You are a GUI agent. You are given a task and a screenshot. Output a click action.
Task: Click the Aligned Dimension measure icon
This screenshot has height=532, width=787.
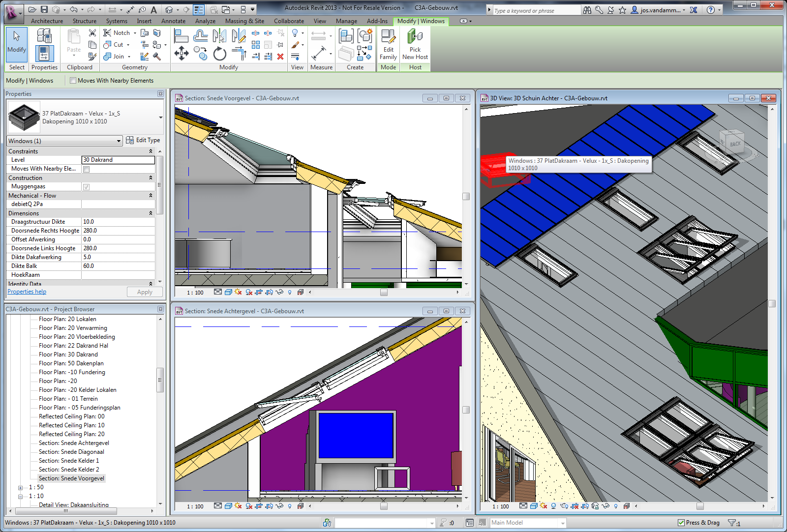pyautogui.click(x=319, y=53)
